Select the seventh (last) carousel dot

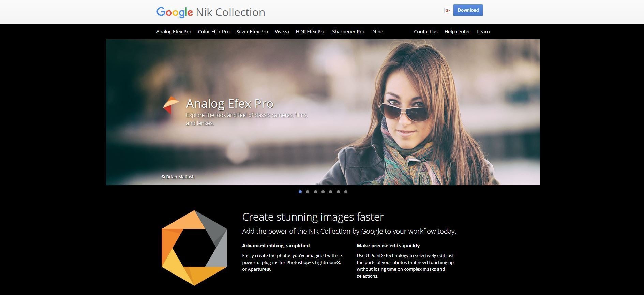tap(346, 192)
